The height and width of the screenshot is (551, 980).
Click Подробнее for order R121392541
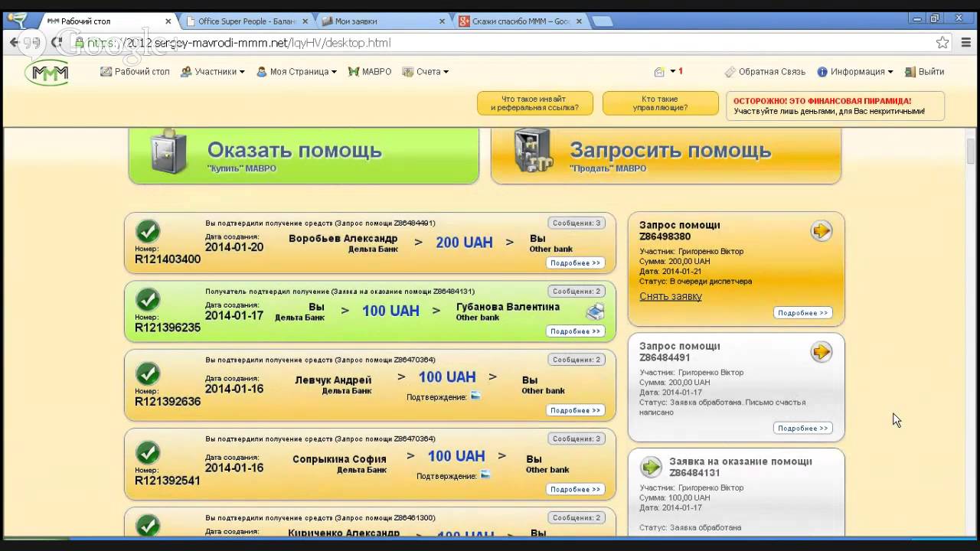pos(576,490)
